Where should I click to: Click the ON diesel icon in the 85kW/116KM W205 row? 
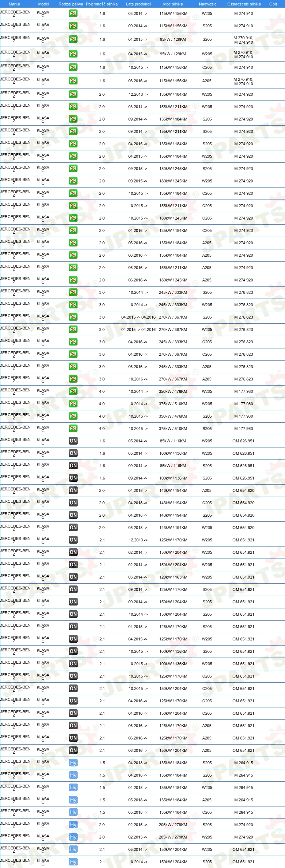pos(73,441)
